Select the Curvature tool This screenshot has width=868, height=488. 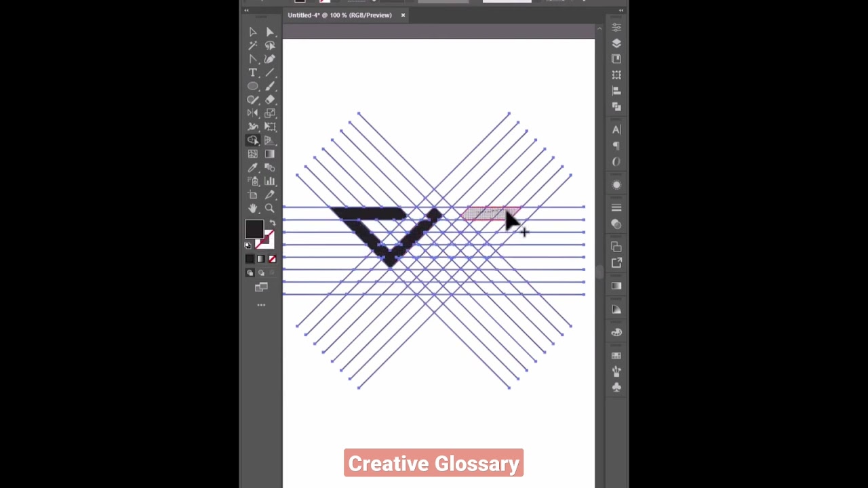[x=270, y=59]
